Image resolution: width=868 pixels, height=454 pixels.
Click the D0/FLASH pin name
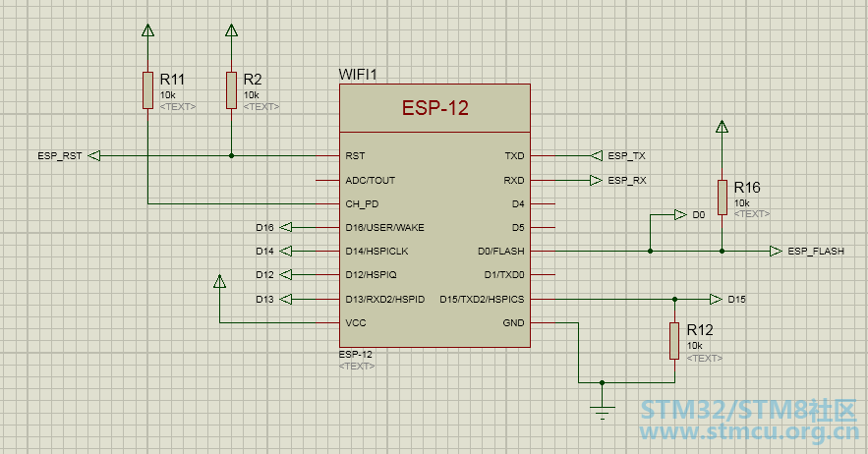click(501, 252)
